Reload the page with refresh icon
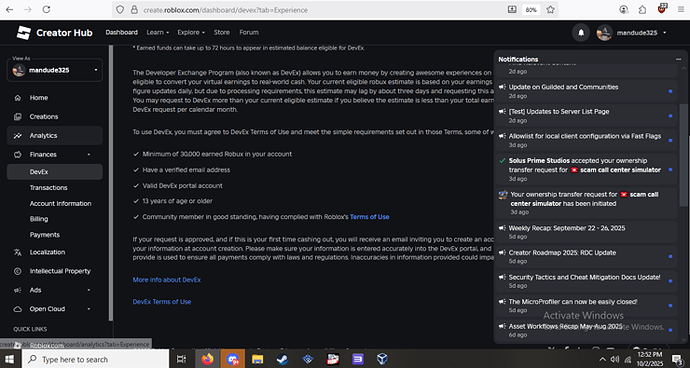This screenshot has width=690, height=368. point(46,10)
